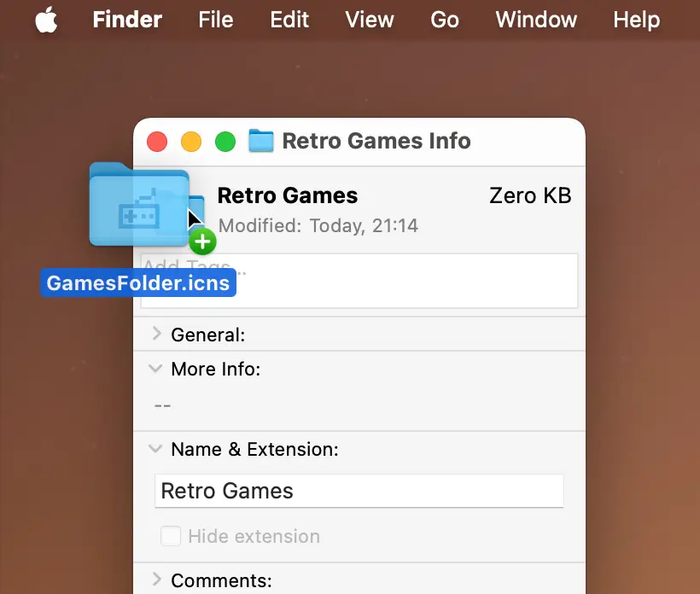Open the Apple menu
Image resolution: width=700 pixels, height=594 pixels.
pyautogui.click(x=46, y=20)
